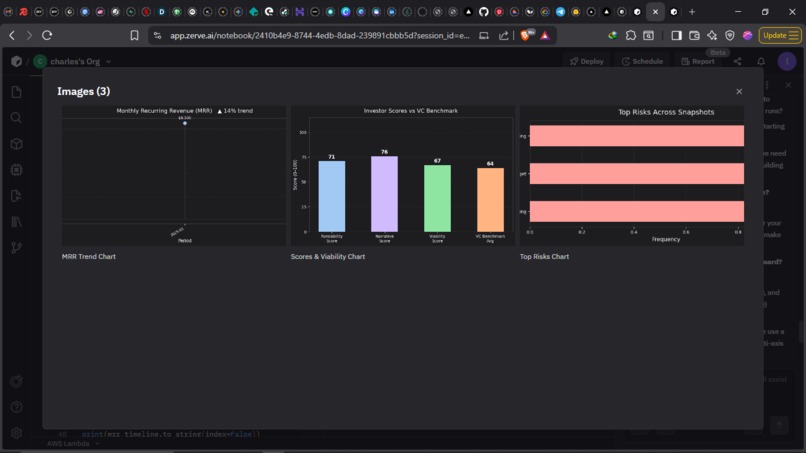Open Brave Shields lion icon
Image resolution: width=806 pixels, height=453 pixels.
pyautogui.click(x=526, y=35)
